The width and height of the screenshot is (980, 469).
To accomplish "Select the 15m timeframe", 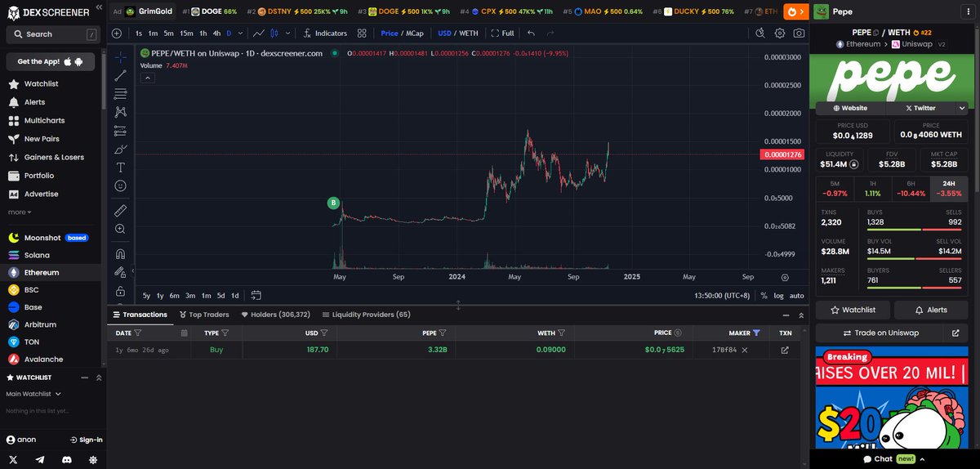I will tap(186, 33).
